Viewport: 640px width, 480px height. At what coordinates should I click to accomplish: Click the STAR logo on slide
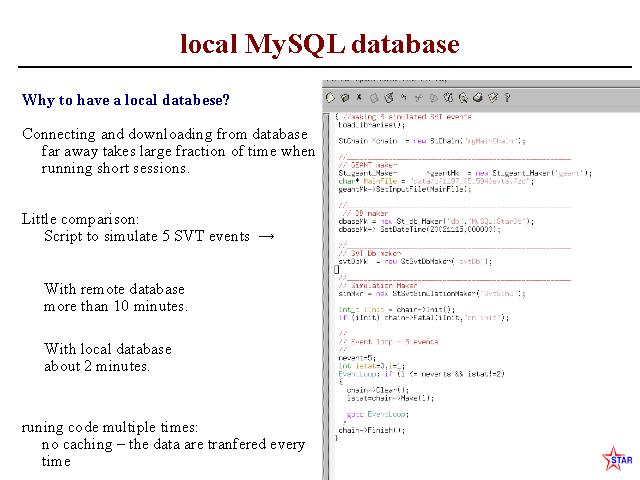(616, 459)
